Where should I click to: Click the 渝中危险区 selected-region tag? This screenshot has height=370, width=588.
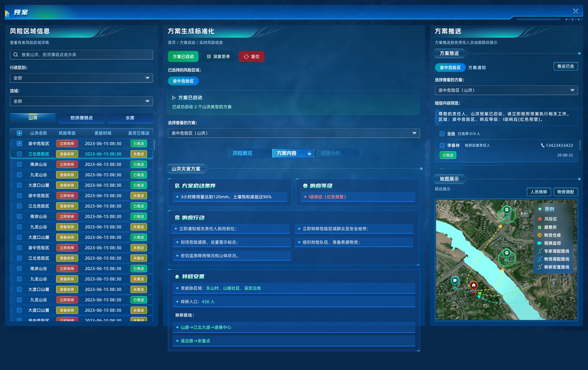(x=183, y=81)
